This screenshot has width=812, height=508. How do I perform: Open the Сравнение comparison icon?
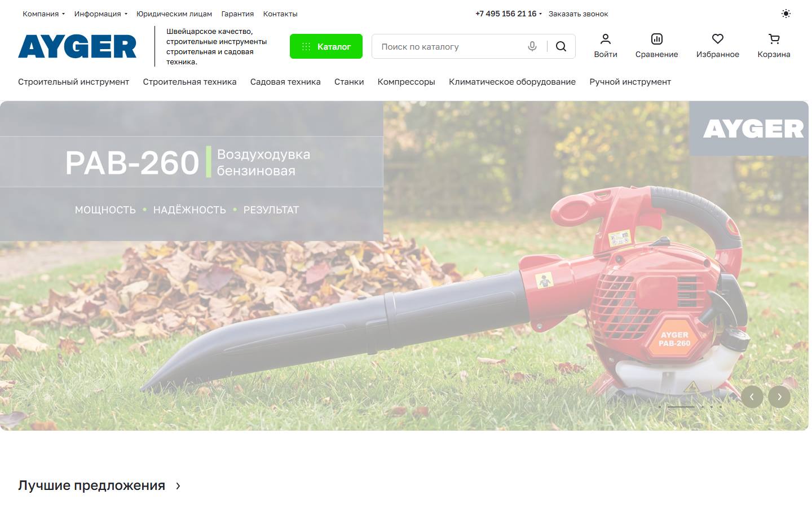point(656,39)
